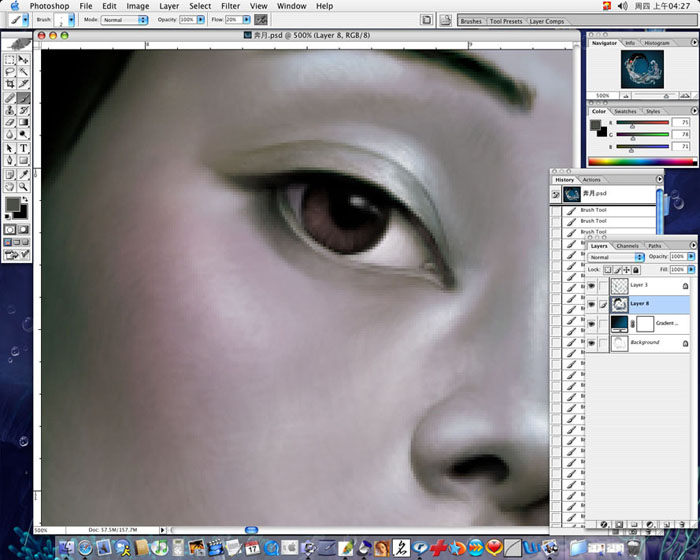This screenshot has width=700, height=560.
Task: Open the History panel flyout menu
Action: tap(659, 179)
